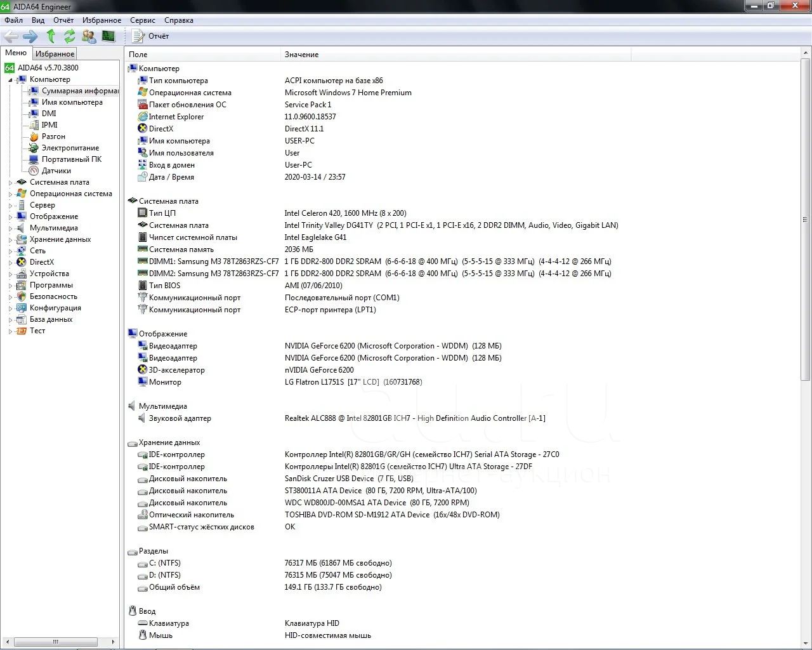
Task: Click the memory icon beside DIMM1 row
Action: [143, 262]
